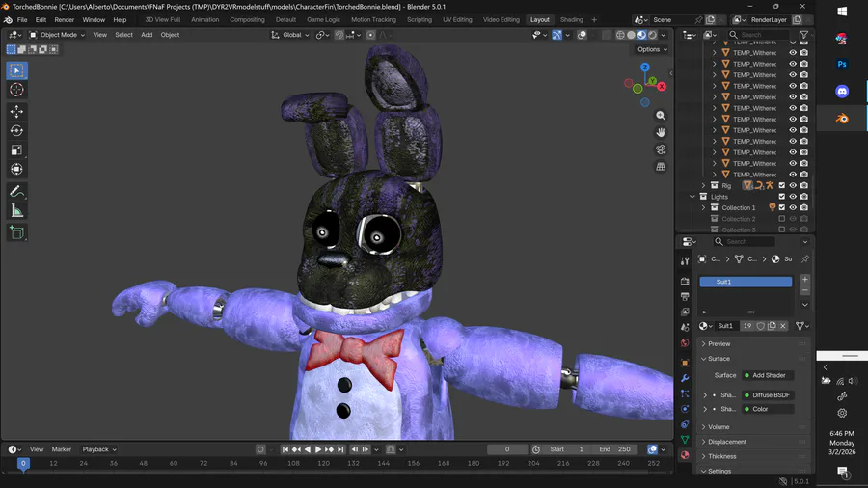The image size is (868, 488).
Task: Click the pin icon in Properties header
Action: (805, 258)
